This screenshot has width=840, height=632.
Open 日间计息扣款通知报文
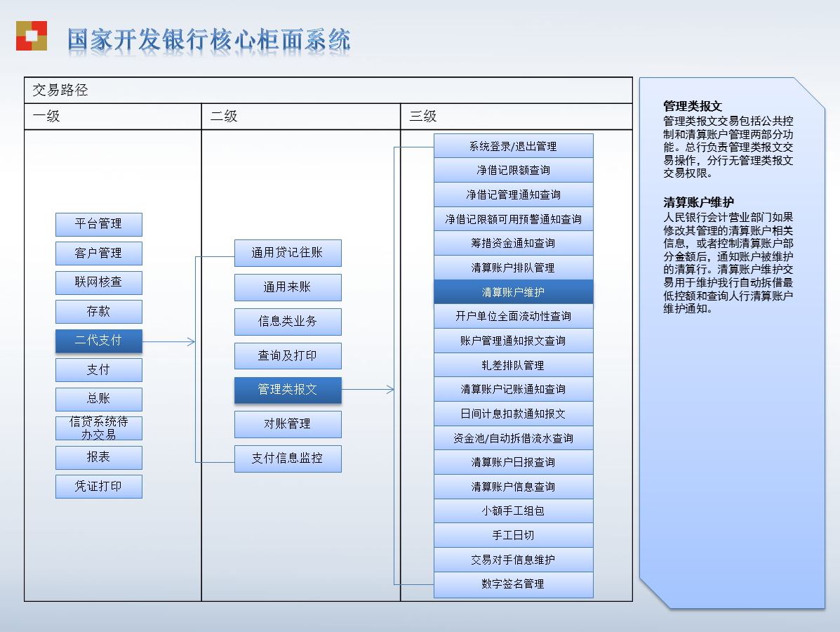(513, 414)
